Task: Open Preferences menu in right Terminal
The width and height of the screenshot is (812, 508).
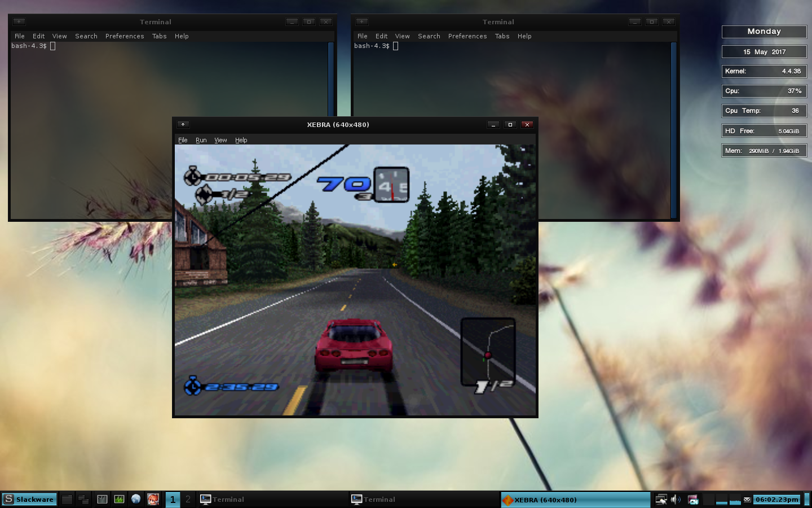Action: 467,36
